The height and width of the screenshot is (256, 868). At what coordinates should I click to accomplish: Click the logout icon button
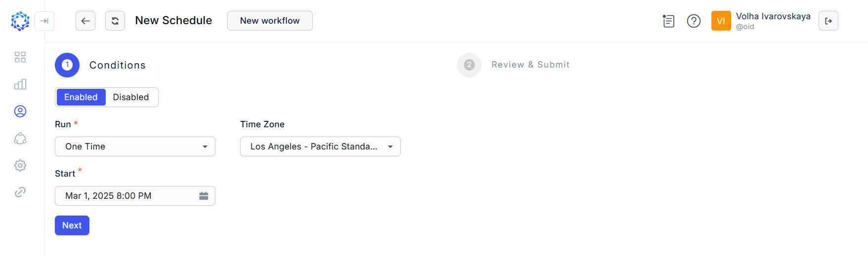pos(828,21)
